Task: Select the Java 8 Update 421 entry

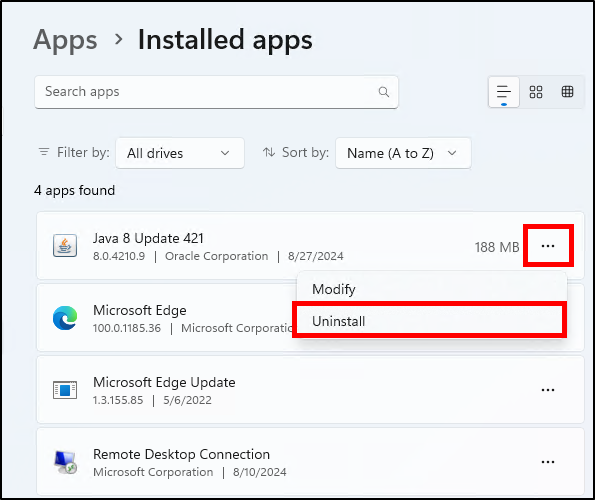Action: click(310, 245)
